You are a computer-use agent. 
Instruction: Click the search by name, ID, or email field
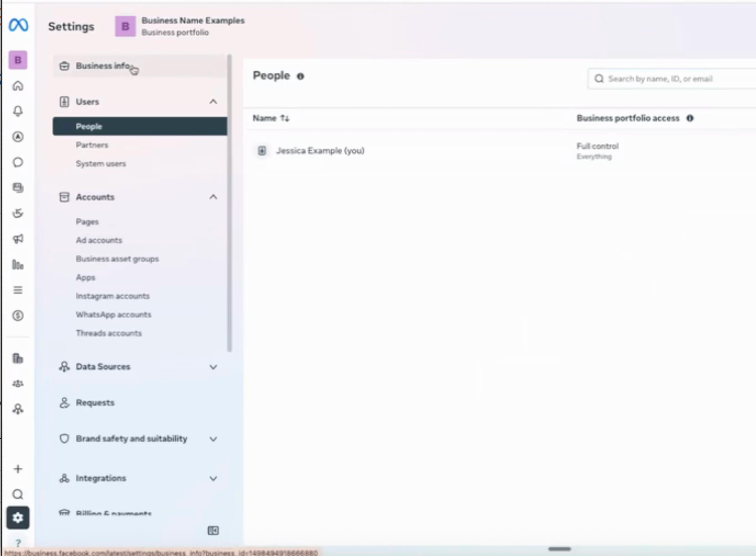pos(672,79)
